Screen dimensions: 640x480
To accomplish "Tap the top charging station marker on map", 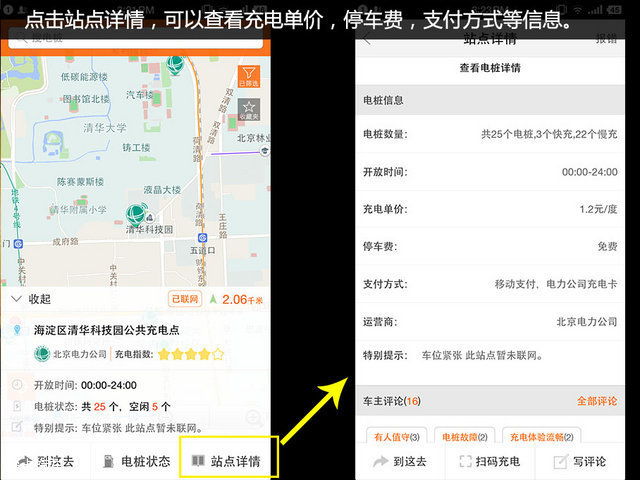I will pos(176,65).
